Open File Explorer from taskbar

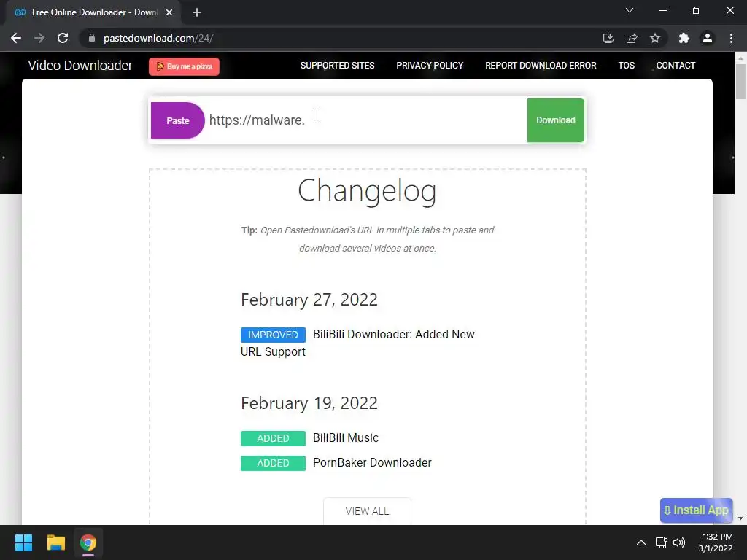pyautogui.click(x=55, y=542)
